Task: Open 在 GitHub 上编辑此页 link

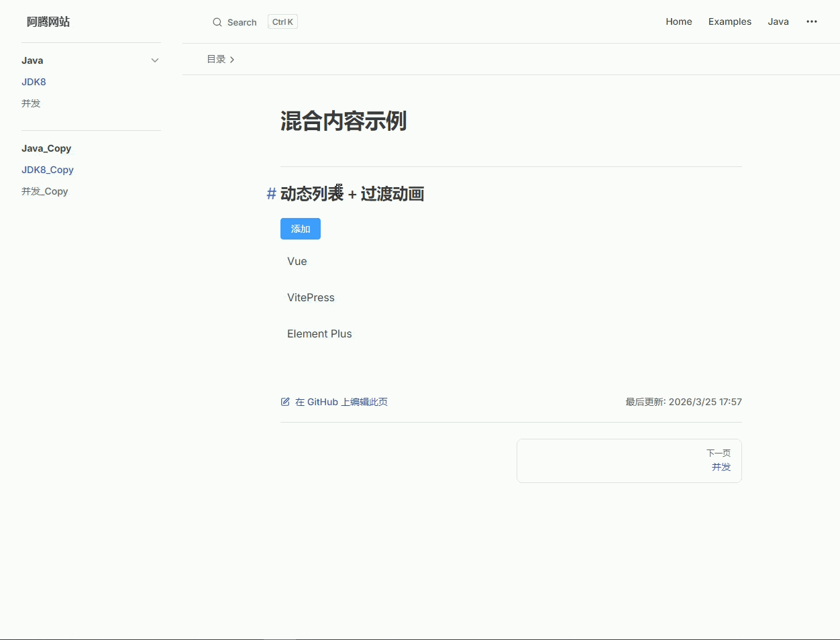Action: pyautogui.click(x=341, y=402)
